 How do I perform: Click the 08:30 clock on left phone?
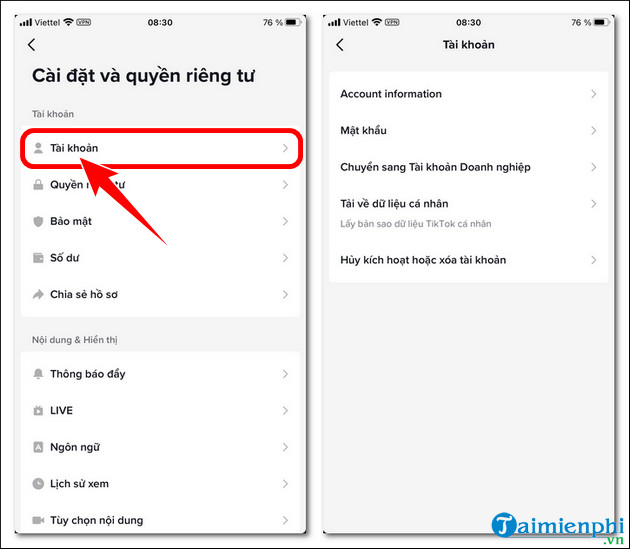click(160, 23)
